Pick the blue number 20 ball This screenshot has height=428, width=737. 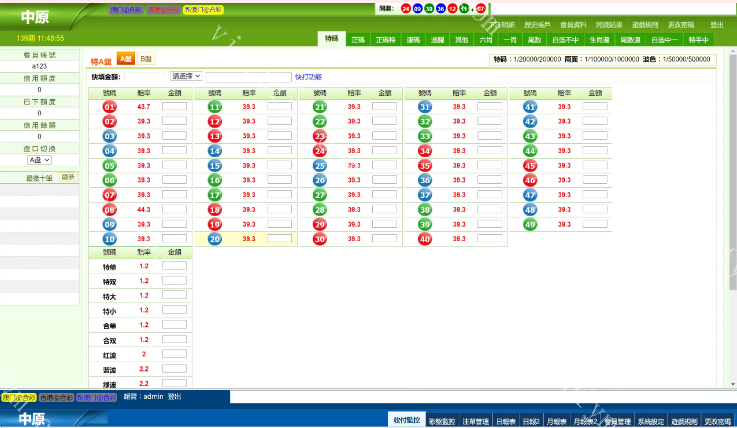[215, 239]
